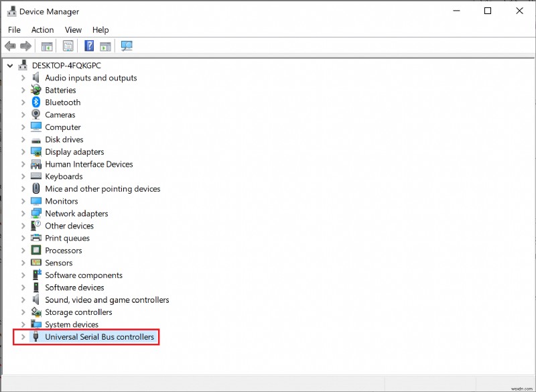Open the Action menu

pyautogui.click(x=42, y=29)
